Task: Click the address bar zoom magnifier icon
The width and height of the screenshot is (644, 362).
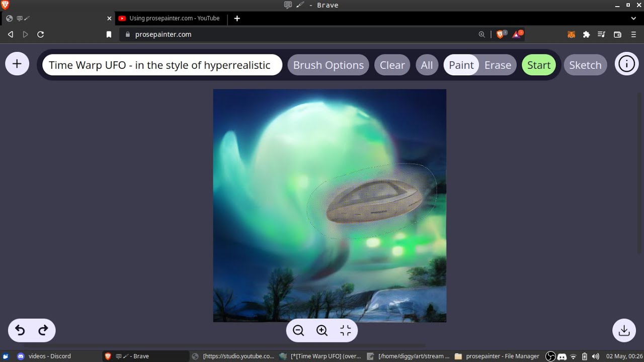Action: pos(481,34)
